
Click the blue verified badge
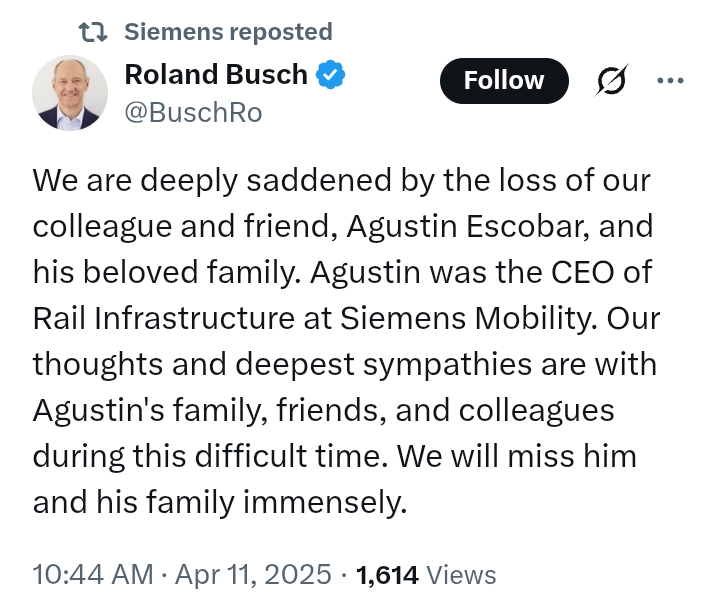click(x=330, y=74)
